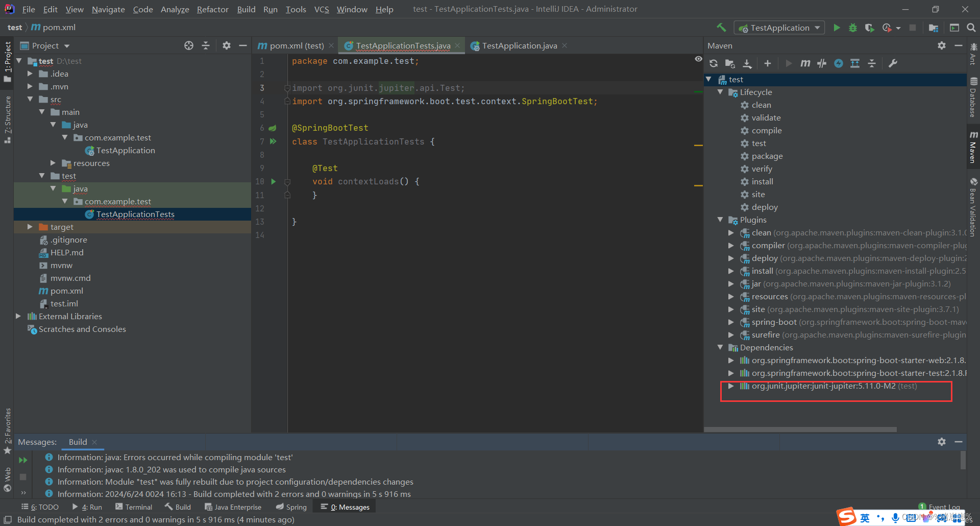Collapse all in Maven toolbar
This screenshot has height=526, width=980.
click(872, 63)
